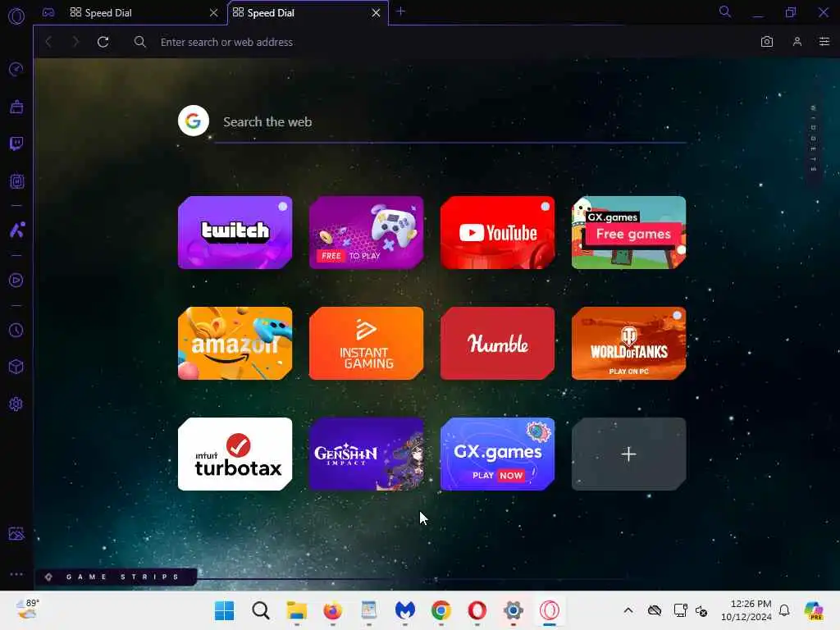The image size is (840, 630).
Task: Open Windows taskbar search
Action: coord(260,610)
